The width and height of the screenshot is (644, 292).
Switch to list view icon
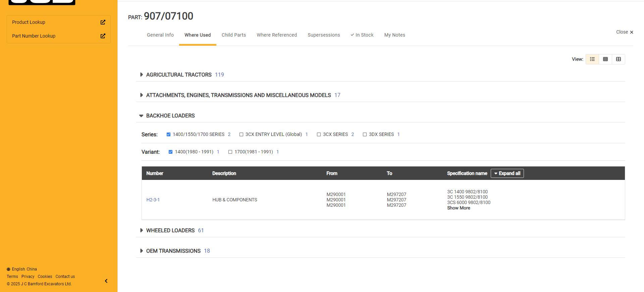point(592,59)
